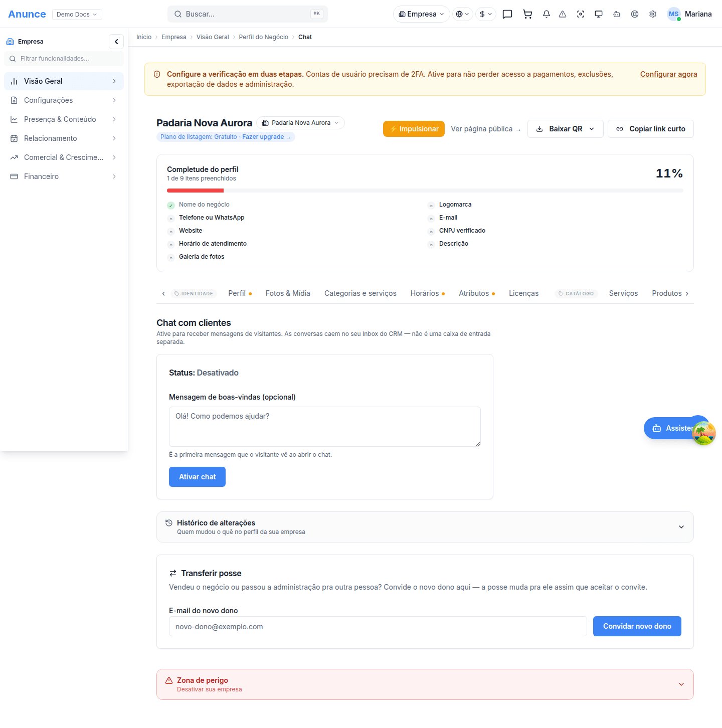Click the screen capture focus icon

coord(581,14)
